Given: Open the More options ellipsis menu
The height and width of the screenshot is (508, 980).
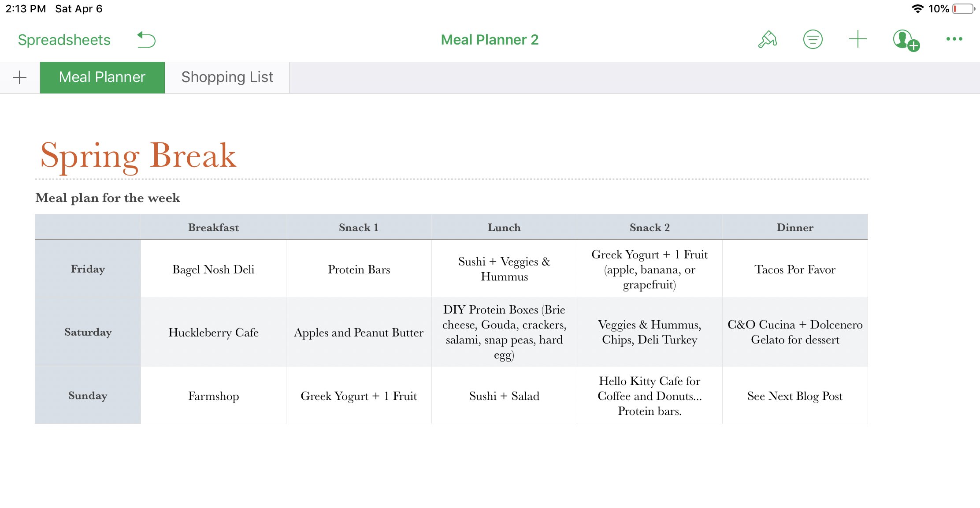Looking at the screenshot, I should tap(954, 39).
